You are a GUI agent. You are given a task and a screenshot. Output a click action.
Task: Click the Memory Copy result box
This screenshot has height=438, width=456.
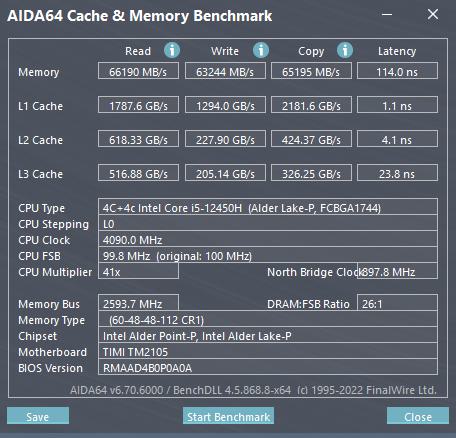pyautogui.click(x=311, y=71)
